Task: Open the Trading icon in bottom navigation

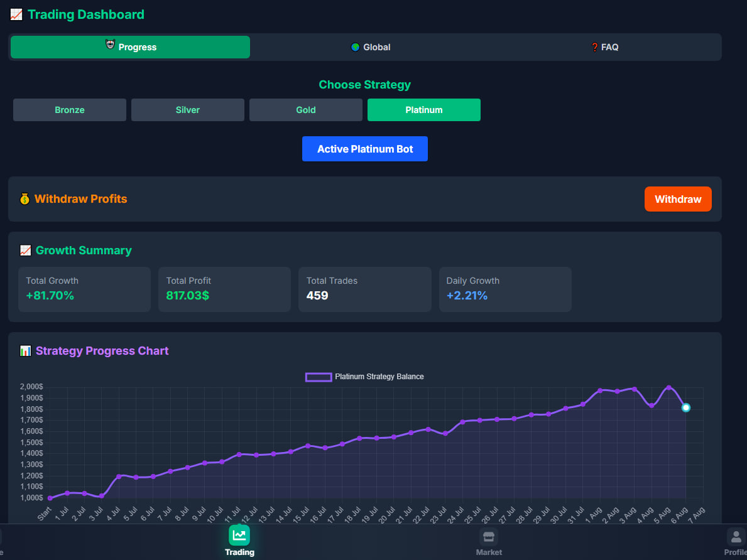Action: pos(239,536)
